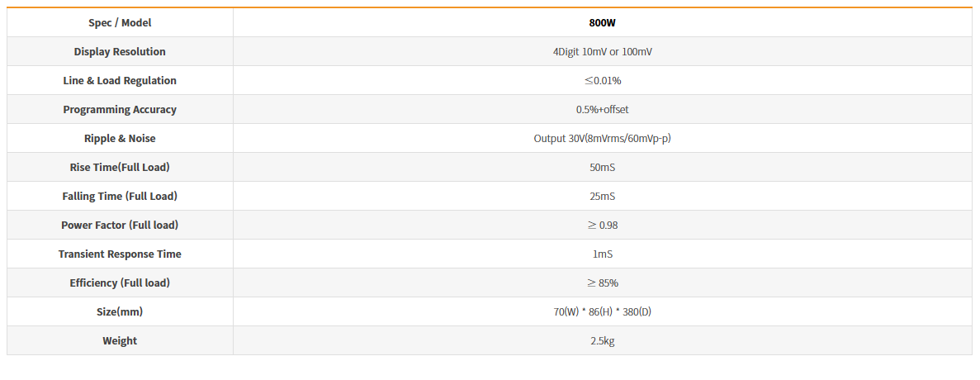Screen dimensions: 980x380
Task: Click the Display Resolution row label
Action: tap(120, 52)
